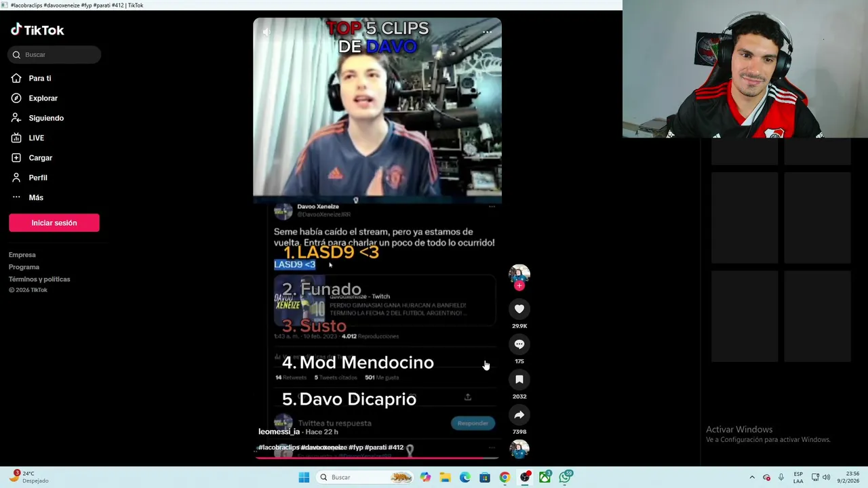Click the TikTok logo
The image size is (868, 488).
[x=37, y=30]
